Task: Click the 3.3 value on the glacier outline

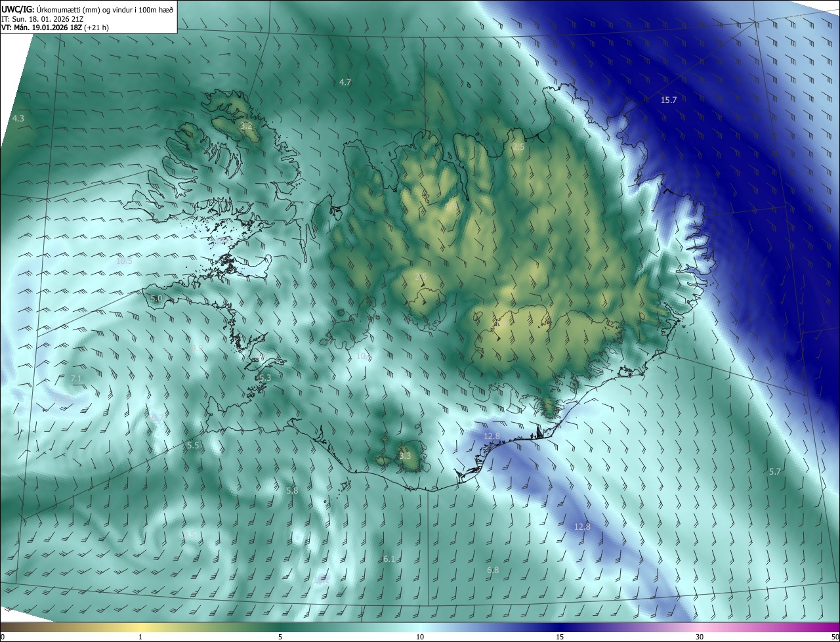Action: pos(405,456)
